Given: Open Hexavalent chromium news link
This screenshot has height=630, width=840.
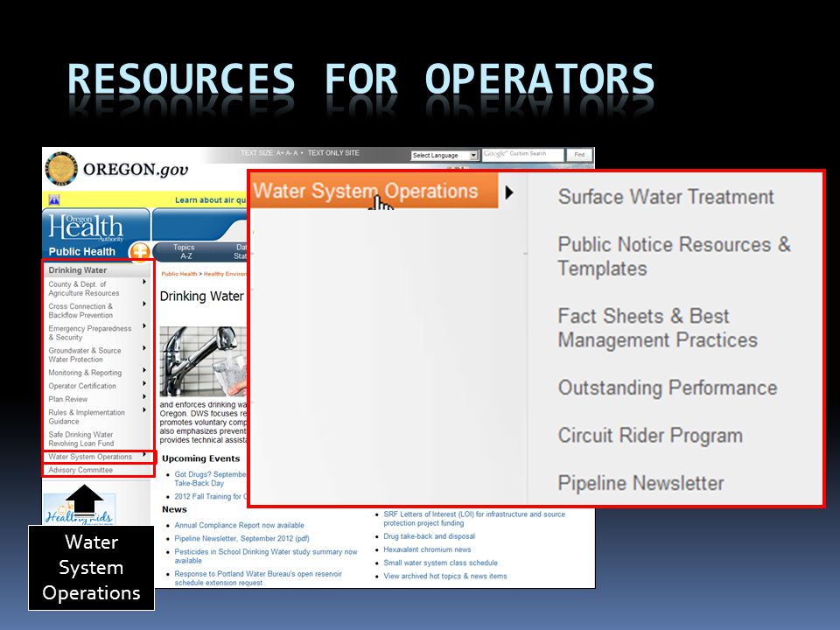Looking at the screenshot, I should [x=427, y=549].
